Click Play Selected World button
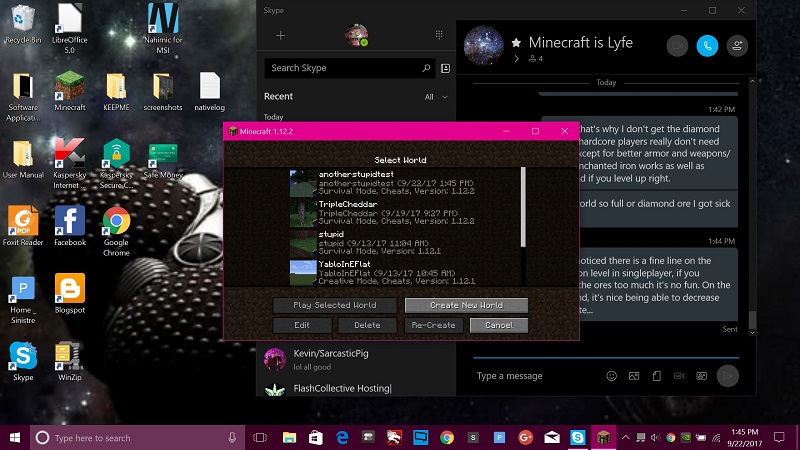The image size is (800, 450). coord(335,305)
